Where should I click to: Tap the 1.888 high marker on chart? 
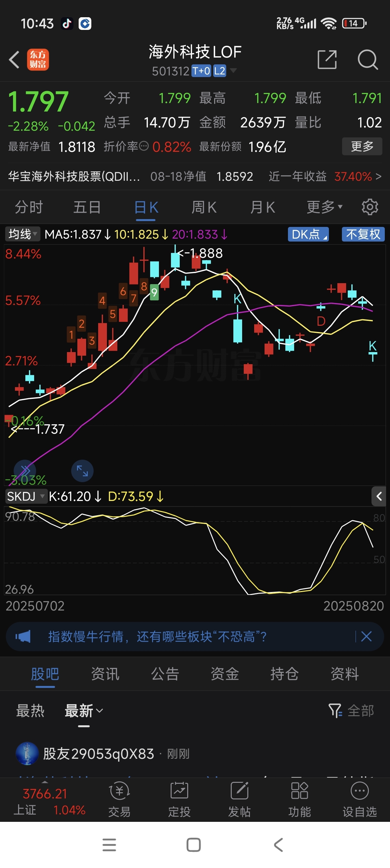(200, 253)
